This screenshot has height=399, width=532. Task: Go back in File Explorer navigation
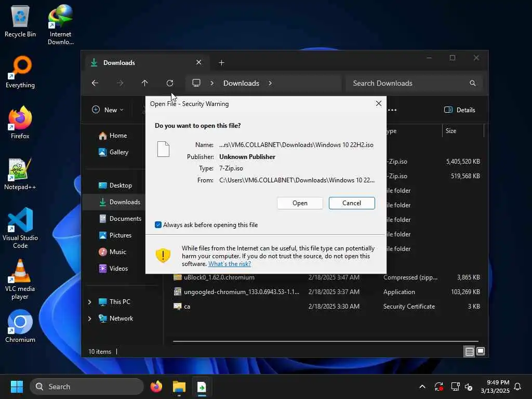pos(95,83)
